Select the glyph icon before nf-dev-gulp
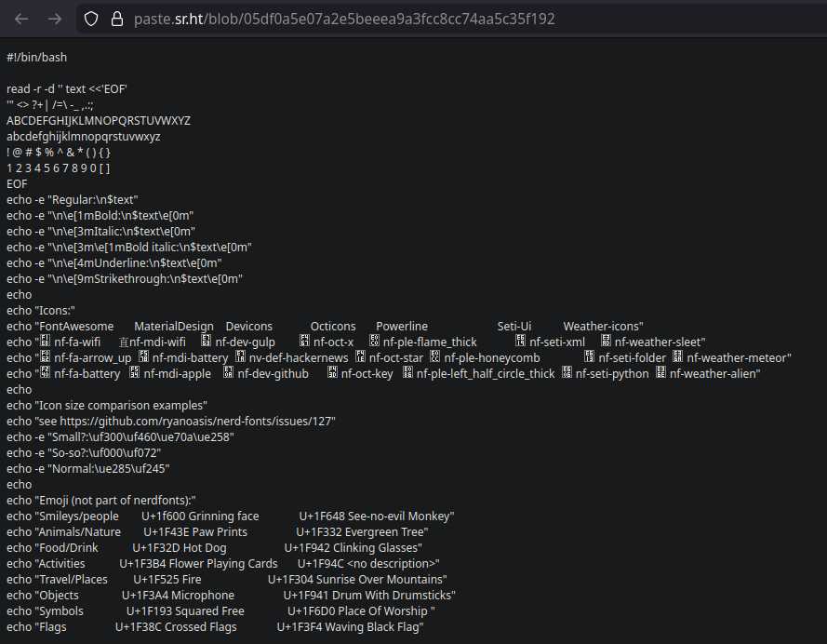This screenshot has height=644, width=827. coord(207,342)
